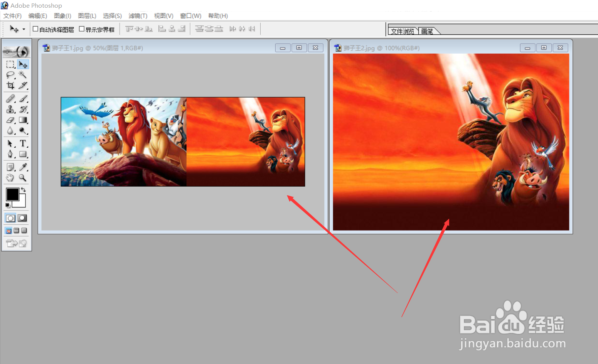Select the Move tool in toolbox
The image size is (598, 364).
23,64
